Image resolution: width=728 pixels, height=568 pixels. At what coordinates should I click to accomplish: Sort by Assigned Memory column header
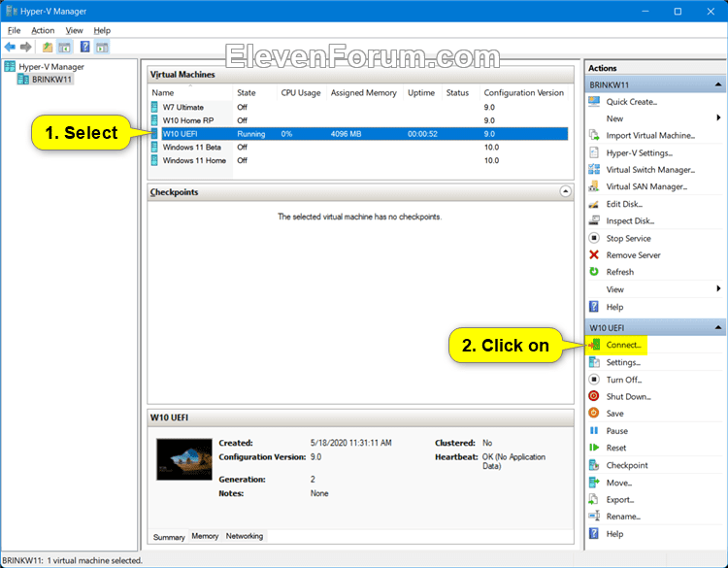tap(364, 93)
